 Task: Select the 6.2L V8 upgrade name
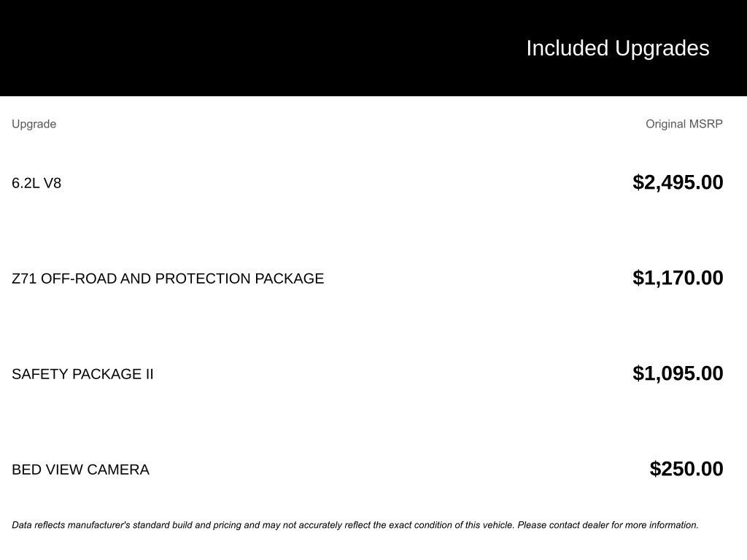coord(36,183)
